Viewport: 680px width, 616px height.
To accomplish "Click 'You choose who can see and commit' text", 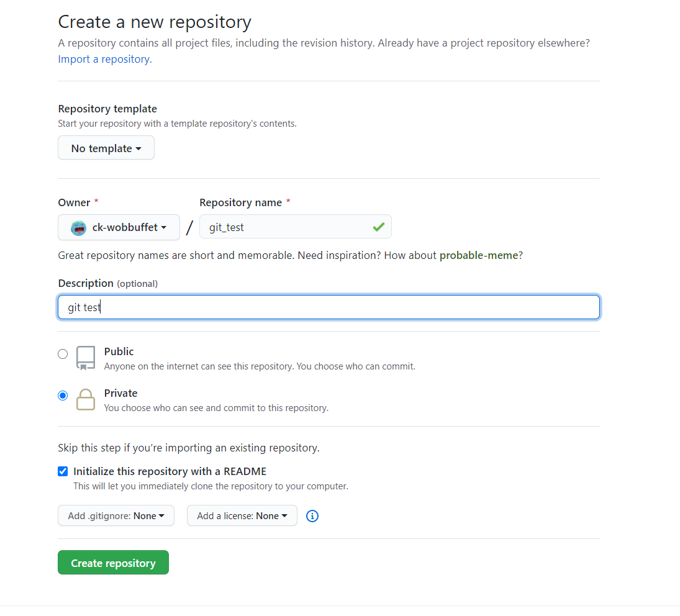I will pyautogui.click(x=216, y=408).
